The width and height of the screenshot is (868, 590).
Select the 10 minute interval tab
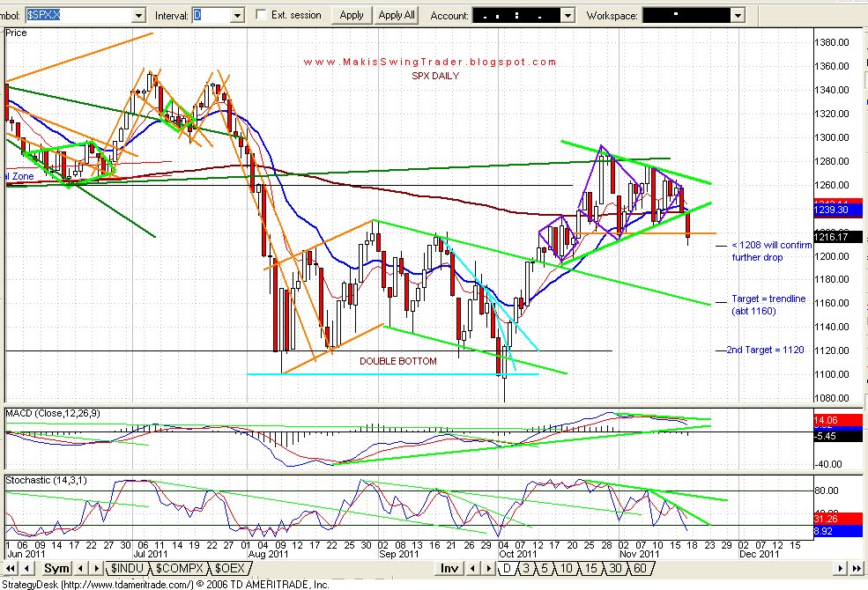coord(566,568)
